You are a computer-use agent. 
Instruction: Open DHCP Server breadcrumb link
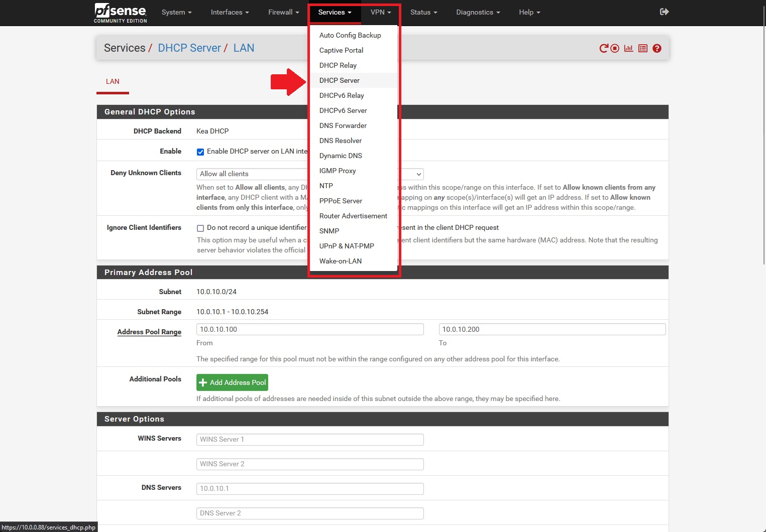click(189, 48)
